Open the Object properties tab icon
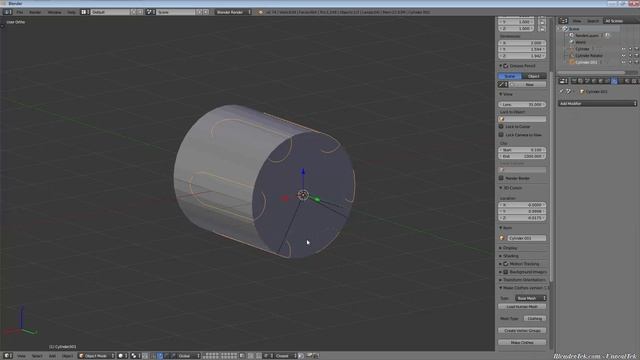The width and height of the screenshot is (640, 360). pyautogui.click(x=601, y=81)
